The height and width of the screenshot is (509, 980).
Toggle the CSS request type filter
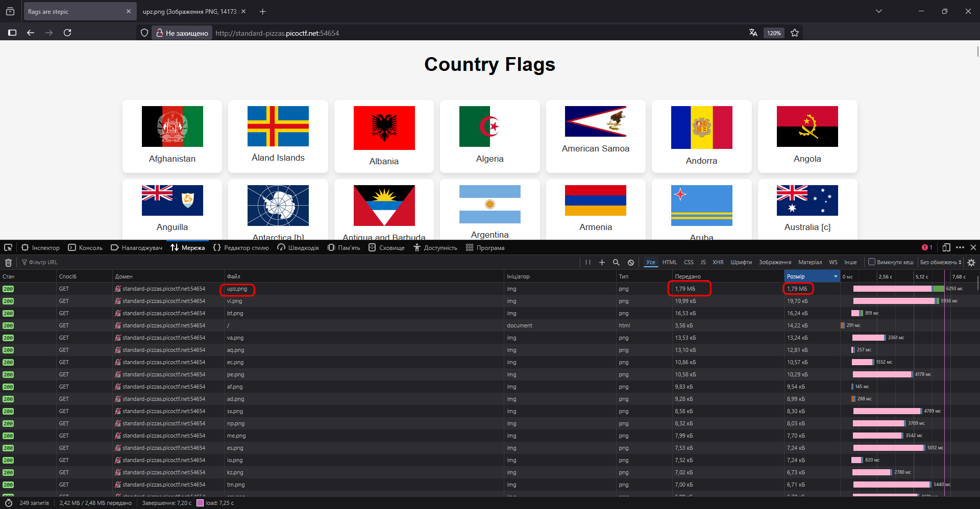(x=689, y=262)
